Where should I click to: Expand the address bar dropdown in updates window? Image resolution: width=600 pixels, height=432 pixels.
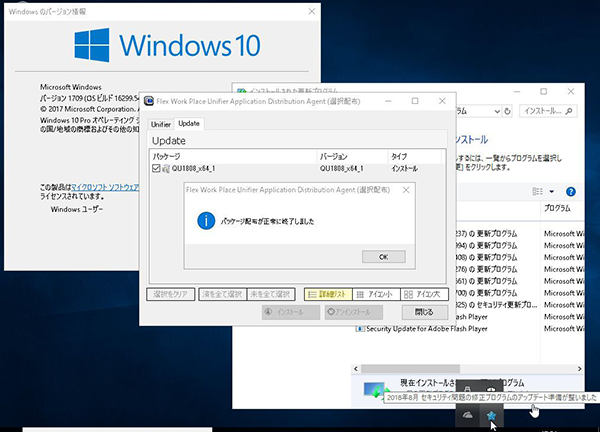(x=497, y=111)
